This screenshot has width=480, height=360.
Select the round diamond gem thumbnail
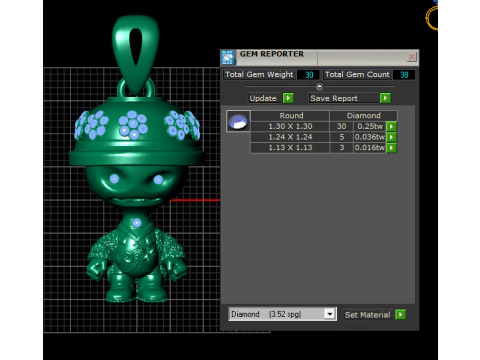coord(238,121)
